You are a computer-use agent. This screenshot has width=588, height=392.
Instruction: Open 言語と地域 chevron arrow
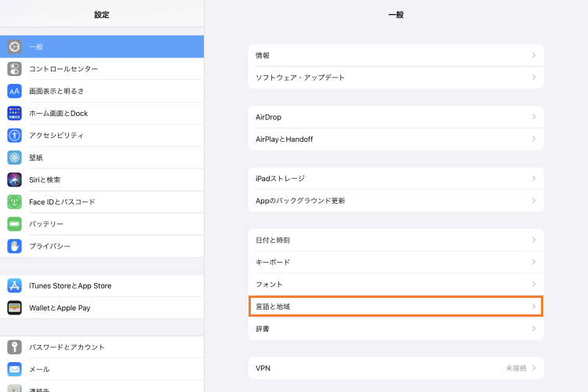(534, 307)
